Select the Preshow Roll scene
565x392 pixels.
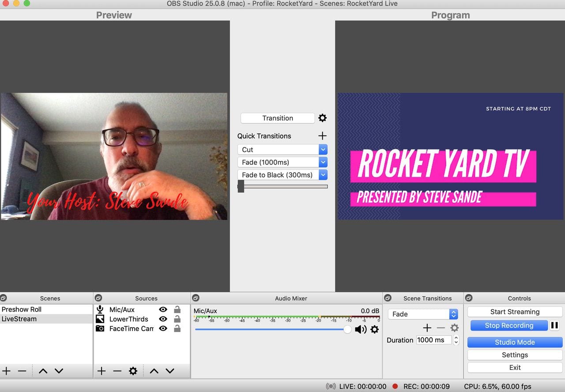pyautogui.click(x=22, y=309)
